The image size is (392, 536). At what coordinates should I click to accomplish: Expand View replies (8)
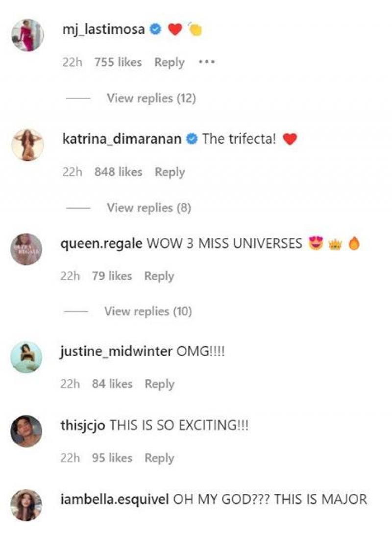(x=149, y=208)
